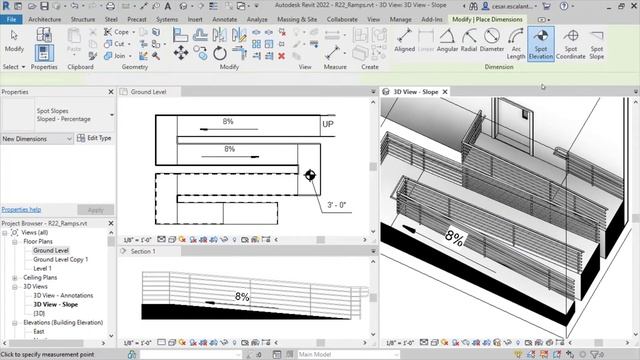Screen dimensions: 640x360
Task: Click the Measure tool icon
Action: tap(333, 53)
